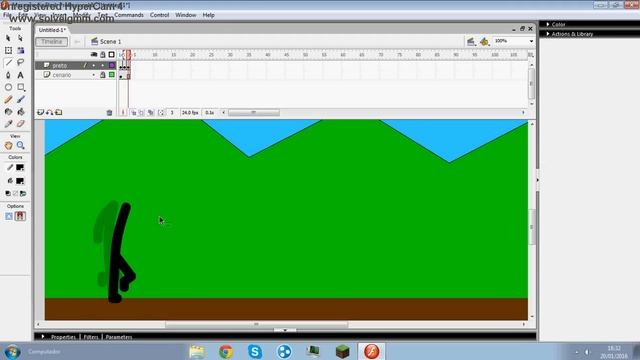Select the Text tool

point(20,75)
